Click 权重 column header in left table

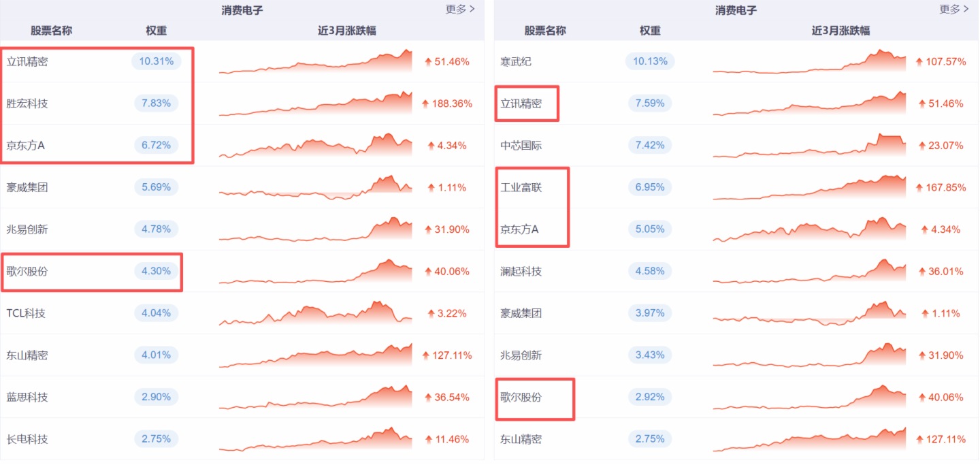click(156, 31)
